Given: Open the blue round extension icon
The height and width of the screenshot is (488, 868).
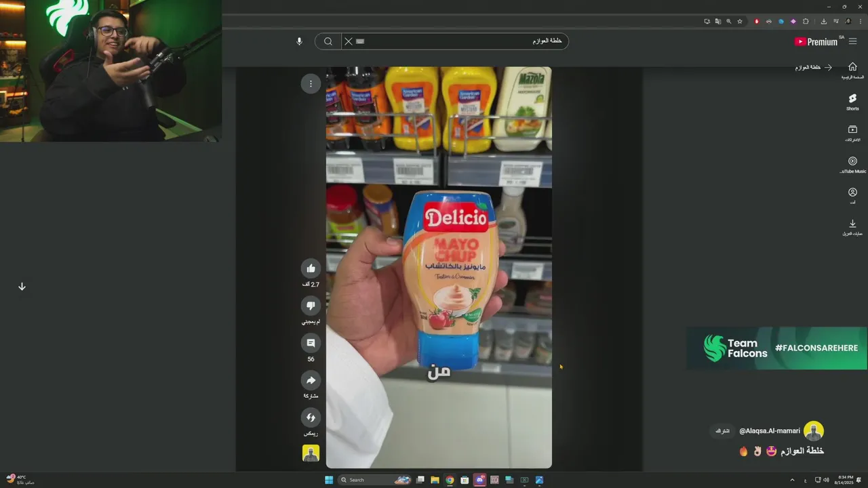Looking at the screenshot, I should pos(781,21).
